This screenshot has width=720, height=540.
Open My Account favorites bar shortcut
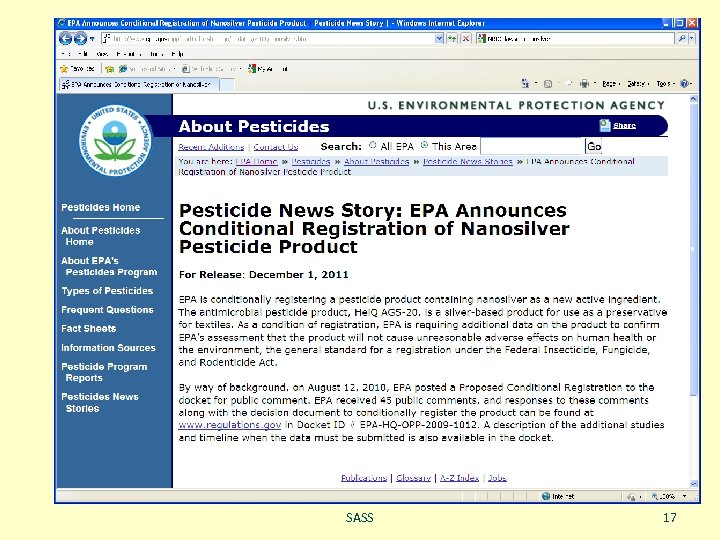(x=268, y=69)
